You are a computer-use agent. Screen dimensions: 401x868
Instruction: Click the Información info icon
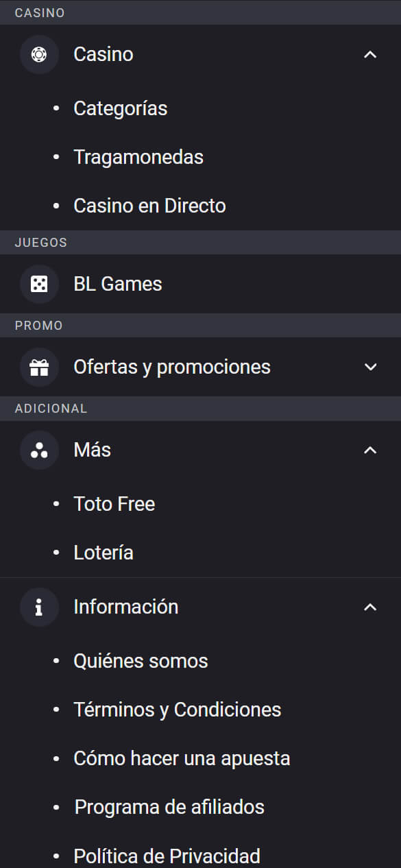[39, 607]
